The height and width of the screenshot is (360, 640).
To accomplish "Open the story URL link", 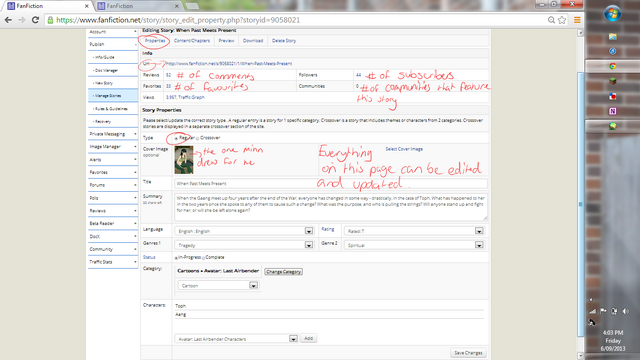I will [x=229, y=64].
